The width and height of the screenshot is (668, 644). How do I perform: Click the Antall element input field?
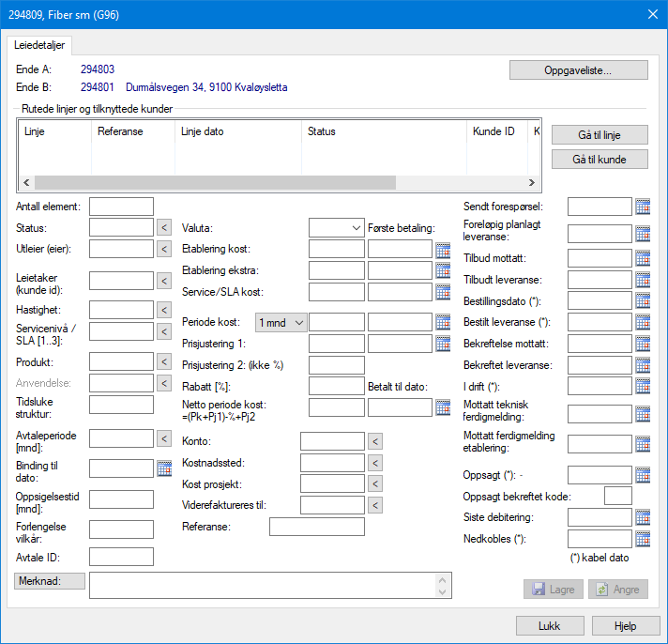tap(121, 207)
